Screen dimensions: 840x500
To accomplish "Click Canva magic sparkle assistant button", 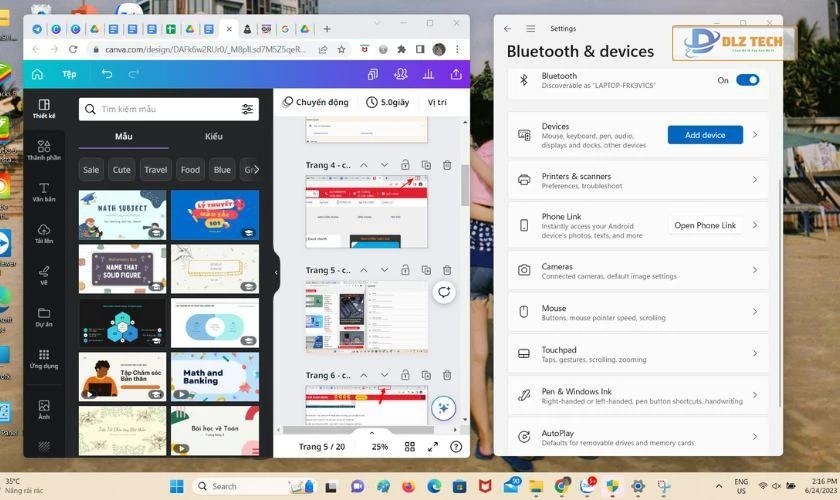I will click(x=444, y=408).
